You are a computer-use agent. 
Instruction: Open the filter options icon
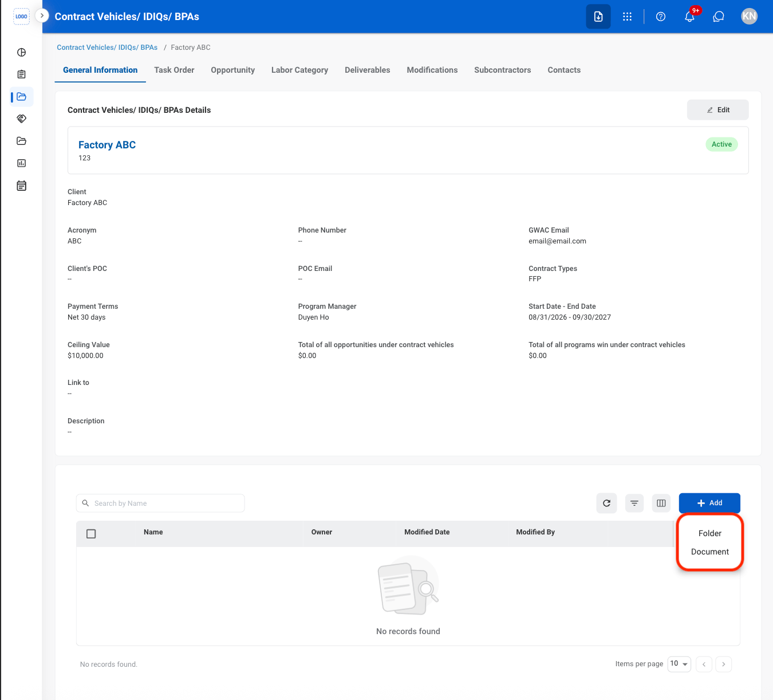(x=634, y=503)
